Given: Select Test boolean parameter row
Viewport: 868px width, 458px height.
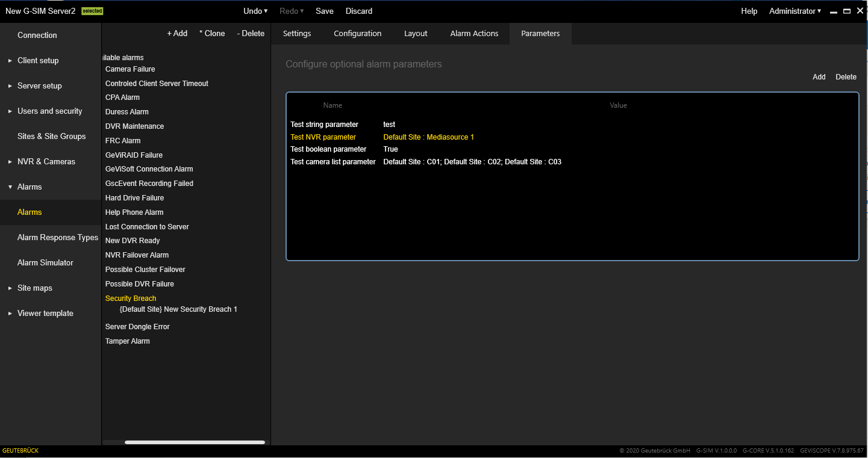Looking at the screenshot, I should [572, 149].
